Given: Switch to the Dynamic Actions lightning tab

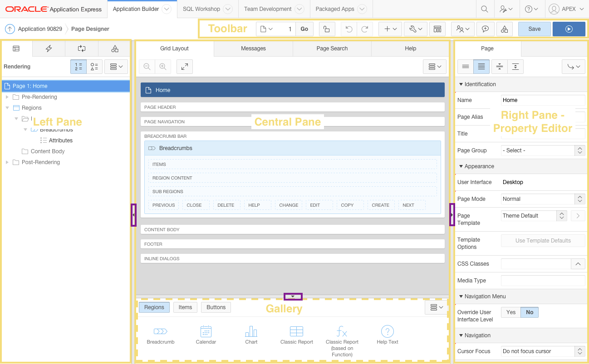Looking at the screenshot, I should 49,49.
